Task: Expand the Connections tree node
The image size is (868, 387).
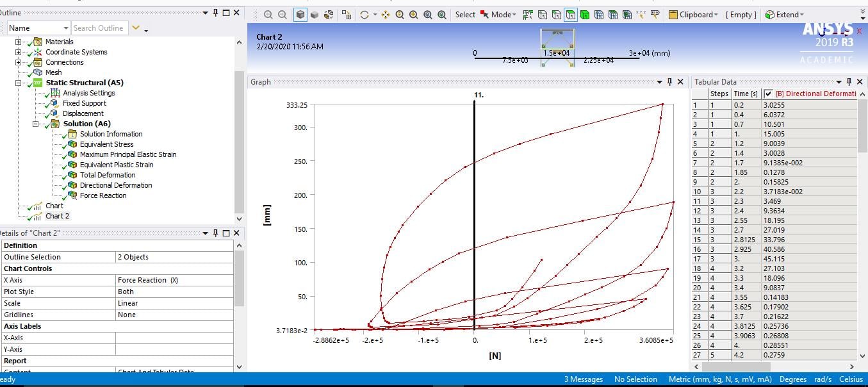Action: click(x=19, y=62)
